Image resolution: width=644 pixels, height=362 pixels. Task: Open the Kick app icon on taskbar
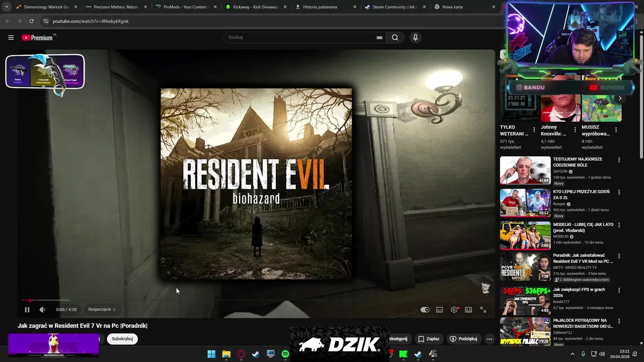403,354
